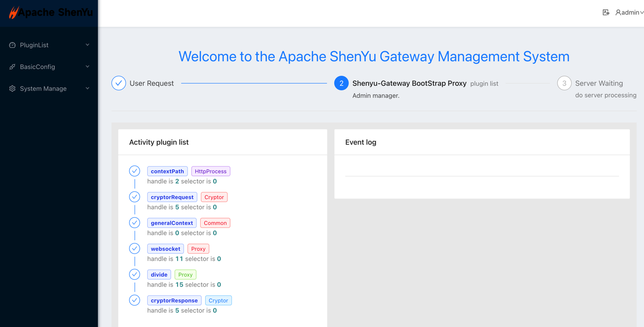644x327 pixels.
Task: Click the cryptorResponse timeline check icon
Action: click(135, 300)
